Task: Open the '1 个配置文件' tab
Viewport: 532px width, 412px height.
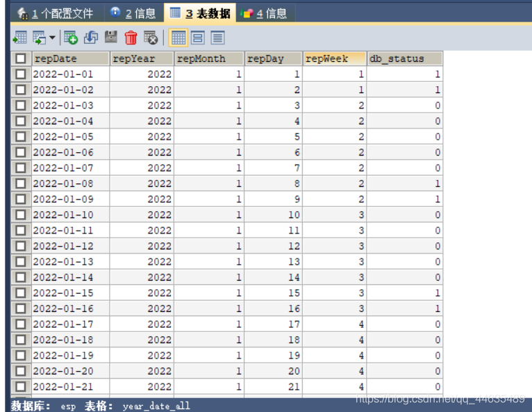Action: 56,14
